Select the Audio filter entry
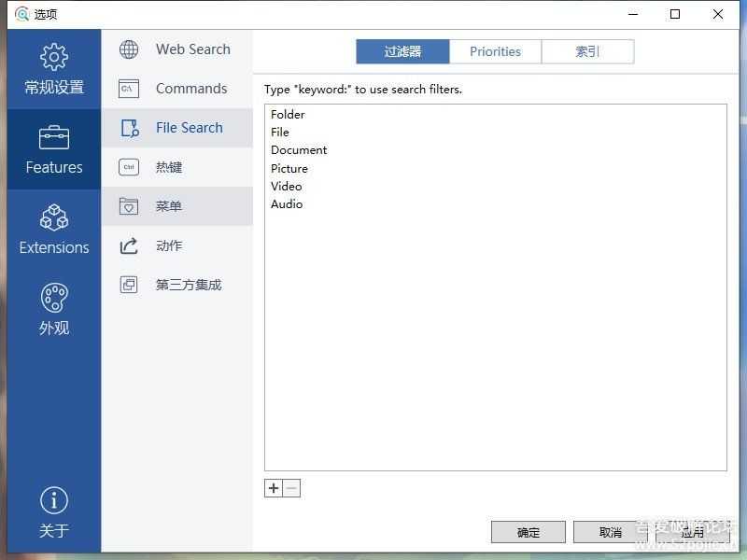 287,204
